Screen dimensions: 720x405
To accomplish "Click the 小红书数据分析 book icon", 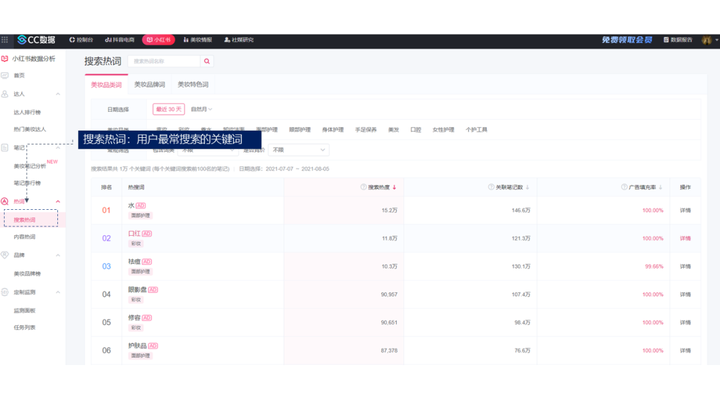I will coord(5,59).
